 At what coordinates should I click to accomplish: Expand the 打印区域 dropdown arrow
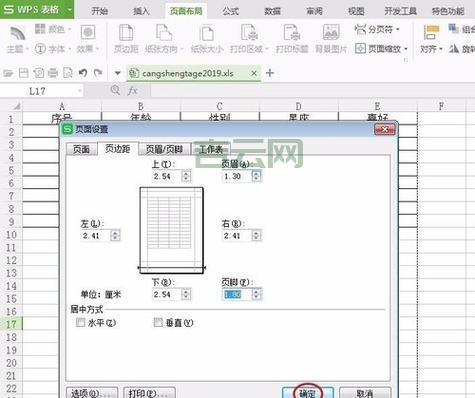click(x=267, y=49)
